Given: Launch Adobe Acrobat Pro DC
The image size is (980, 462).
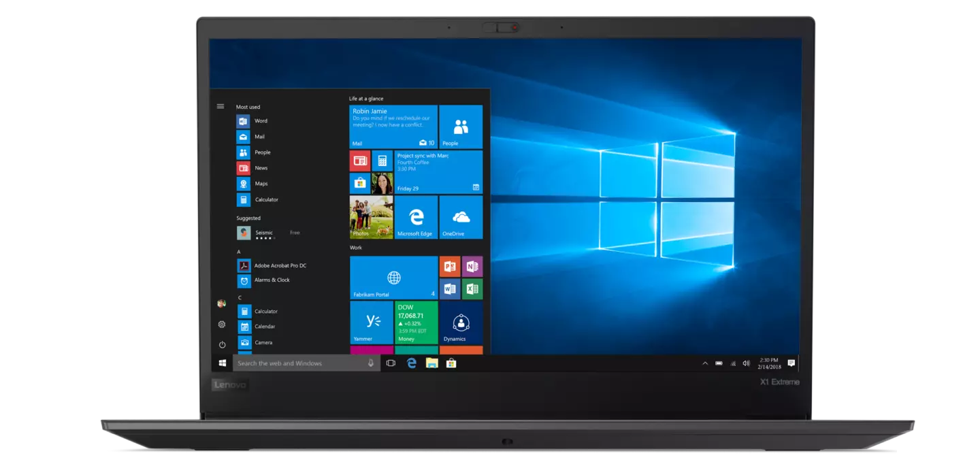Looking at the screenshot, I should click(x=272, y=265).
